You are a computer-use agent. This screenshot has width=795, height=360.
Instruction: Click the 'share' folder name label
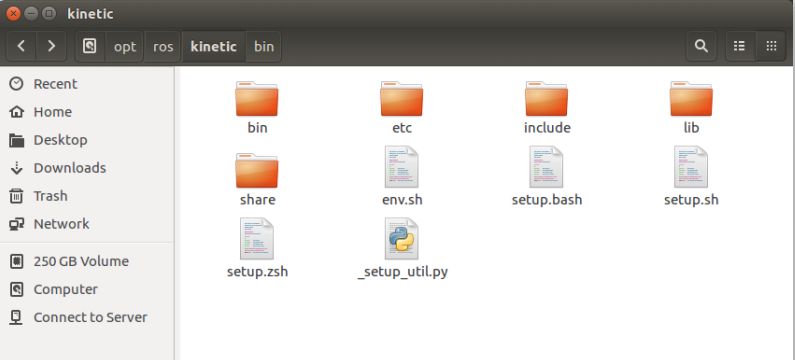click(258, 200)
